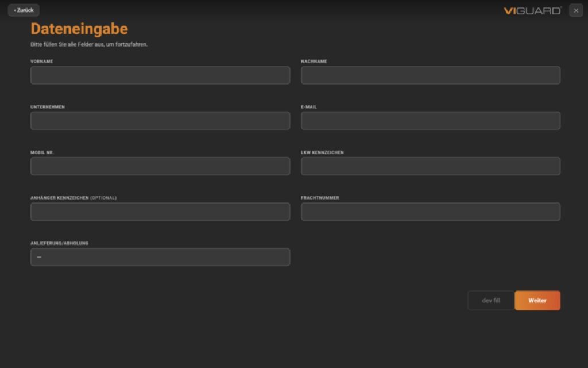Focus the Vorname input field
Screen dimensions: 588x368
[160, 75]
